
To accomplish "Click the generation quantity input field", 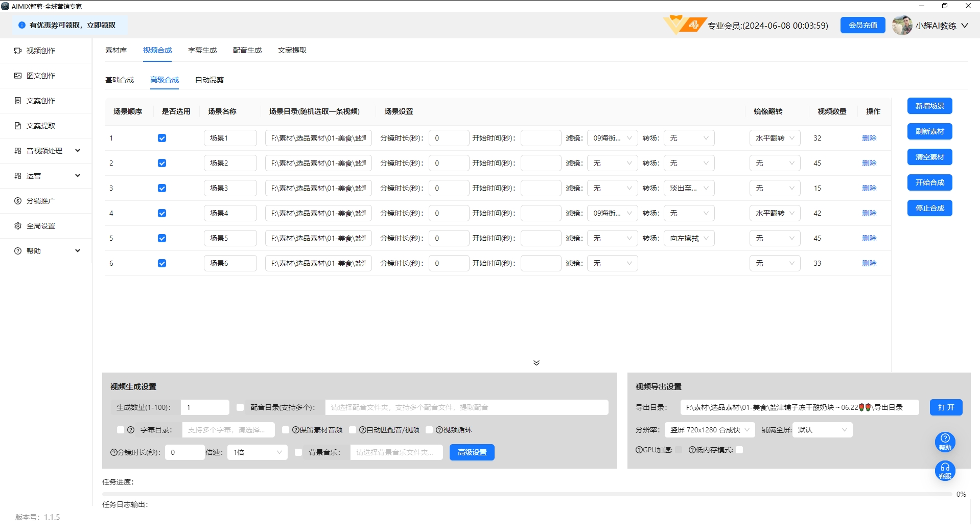I will point(205,407).
